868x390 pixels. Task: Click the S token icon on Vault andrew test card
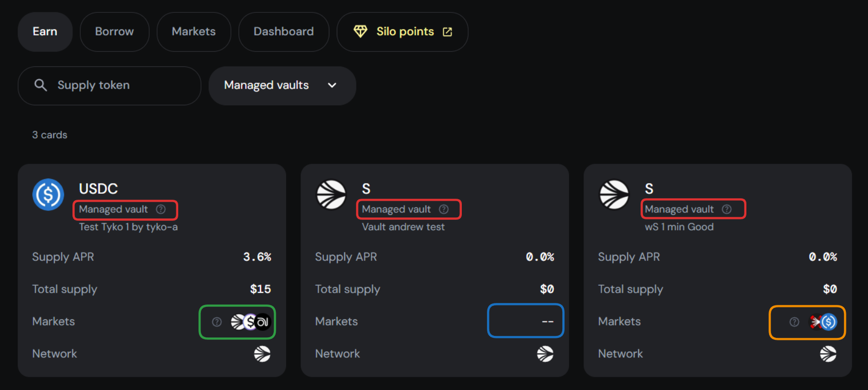[331, 195]
